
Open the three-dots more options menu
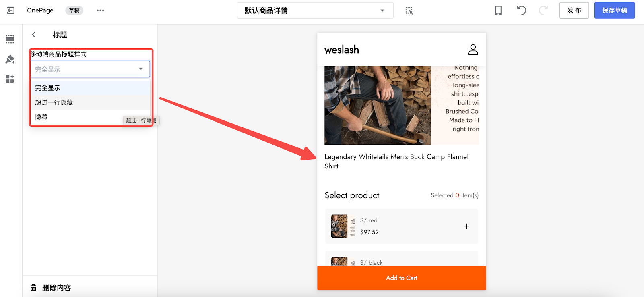click(x=100, y=10)
